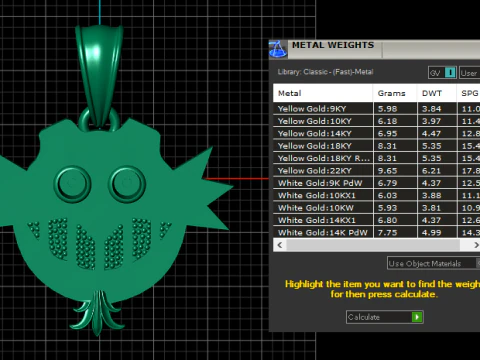Select the right eye bezel on pendant

[x=127, y=184]
